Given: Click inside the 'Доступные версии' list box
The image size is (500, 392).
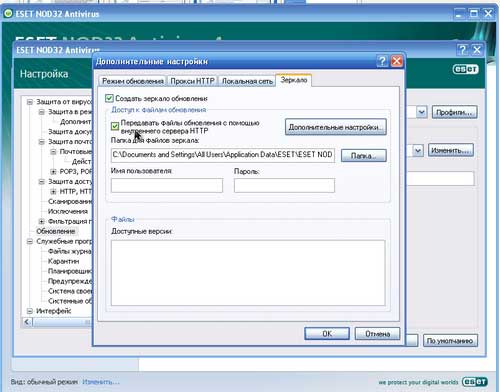Looking at the screenshot, I should pyautogui.click(x=248, y=273).
